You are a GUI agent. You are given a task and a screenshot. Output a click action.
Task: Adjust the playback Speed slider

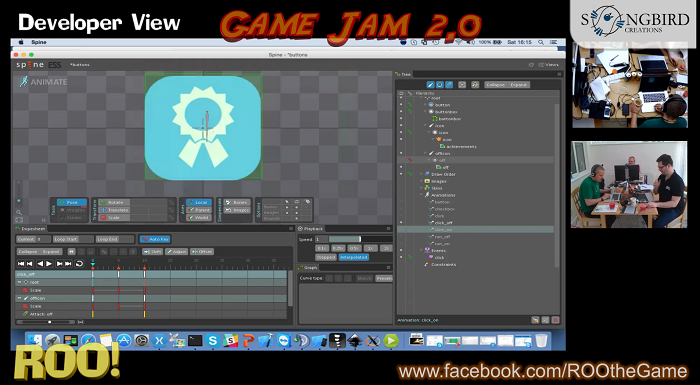(360, 239)
